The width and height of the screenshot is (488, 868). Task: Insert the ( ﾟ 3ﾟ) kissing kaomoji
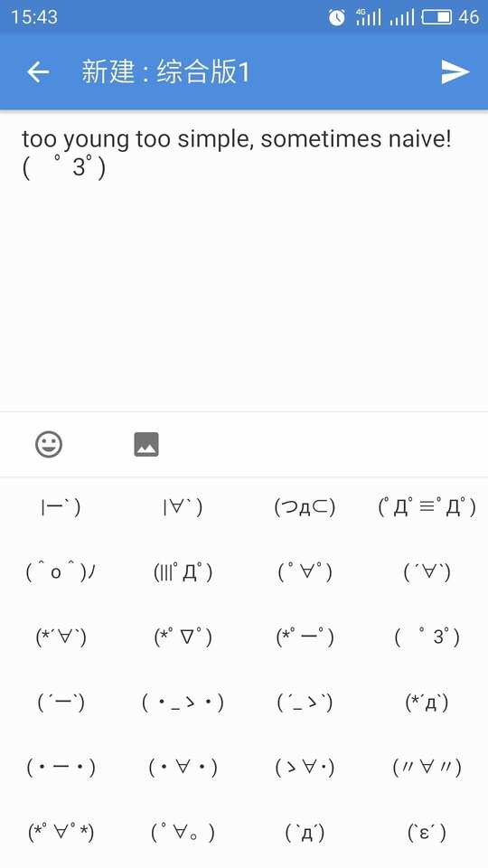click(427, 637)
